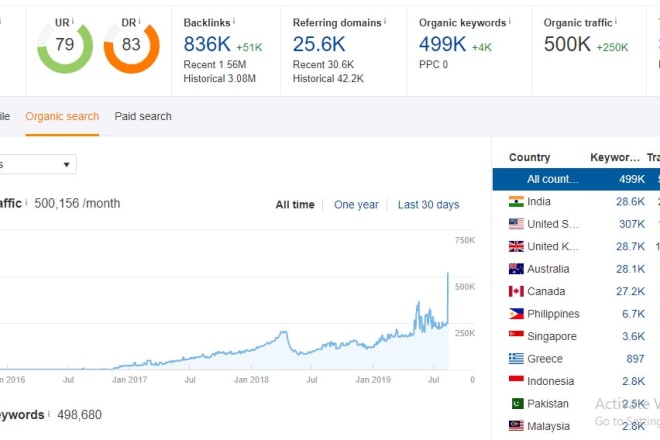The width and height of the screenshot is (660, 440).
Task: Click the PPC 0 text
Action: click(433, 64)
